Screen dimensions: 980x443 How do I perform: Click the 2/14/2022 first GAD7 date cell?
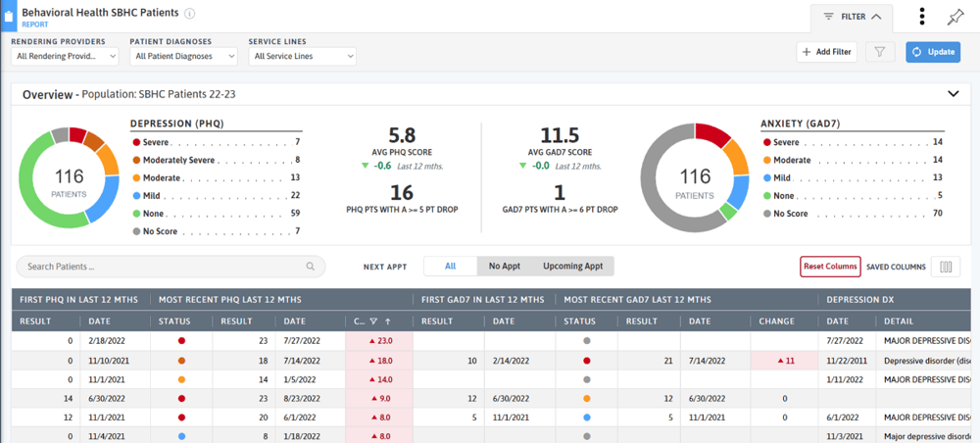point(510,361)
